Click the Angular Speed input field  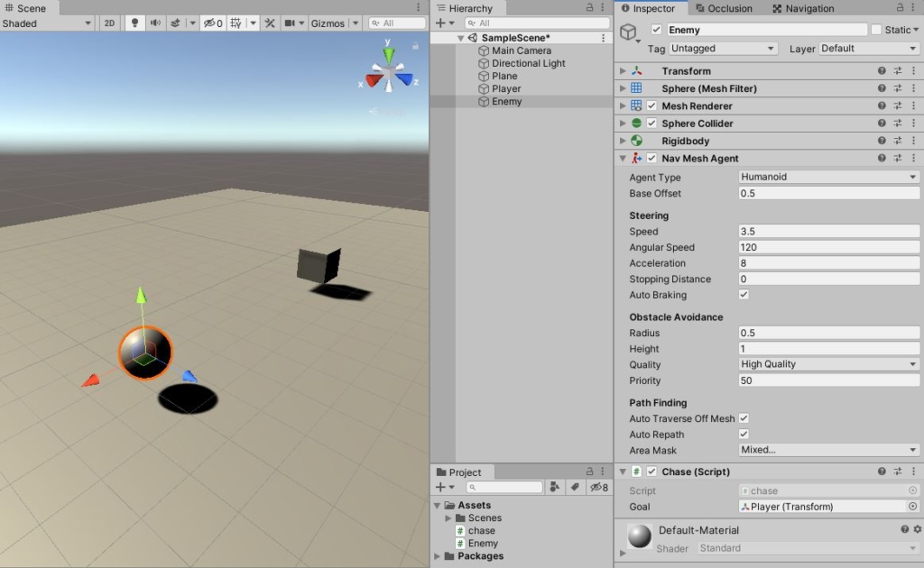pos(827,247)
